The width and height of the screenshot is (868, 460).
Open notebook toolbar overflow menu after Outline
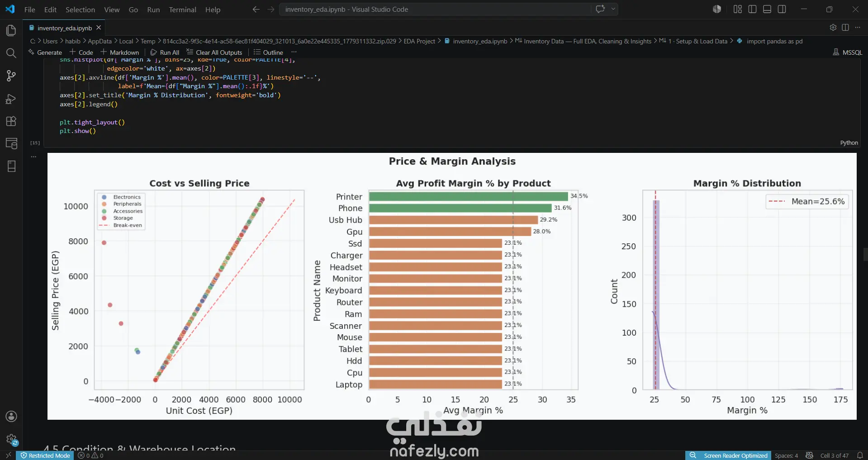294,52
